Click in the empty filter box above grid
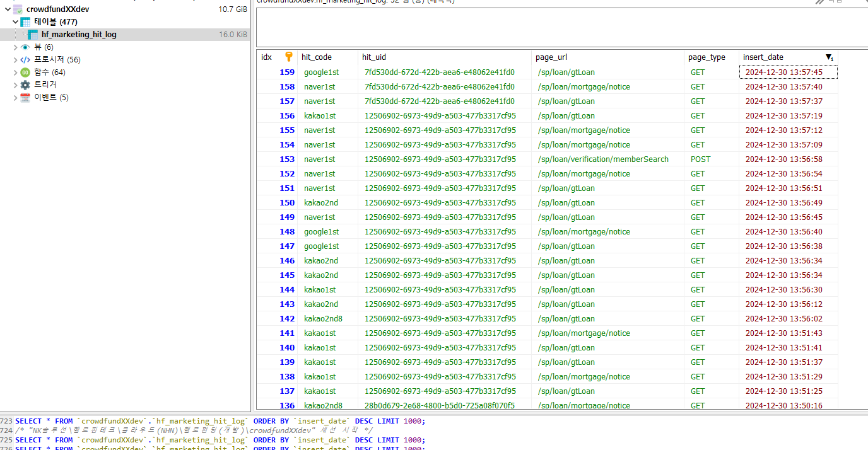This screenshot has height=450, width=868. pyautogui.click(x=561, y=27)
